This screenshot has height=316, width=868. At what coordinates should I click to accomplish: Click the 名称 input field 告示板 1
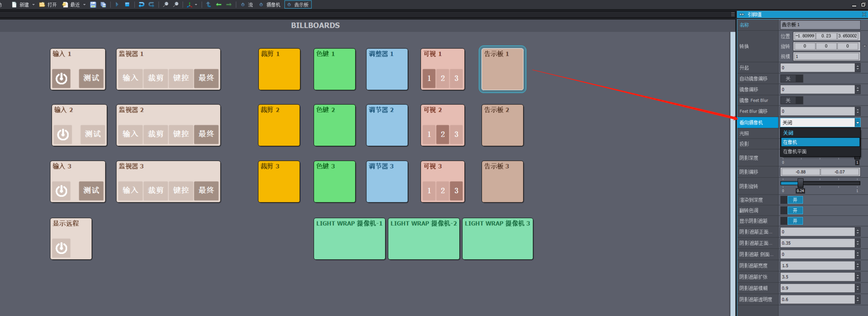(x=820, y=25)
